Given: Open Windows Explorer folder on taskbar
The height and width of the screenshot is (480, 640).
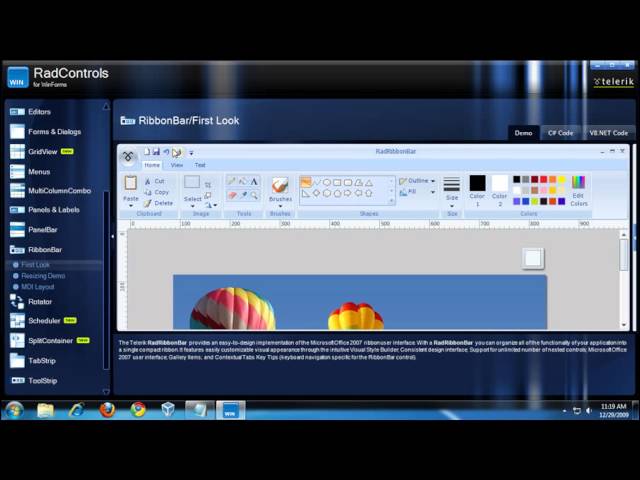Looking at the screenshot, I should click(x=45, y=410).
